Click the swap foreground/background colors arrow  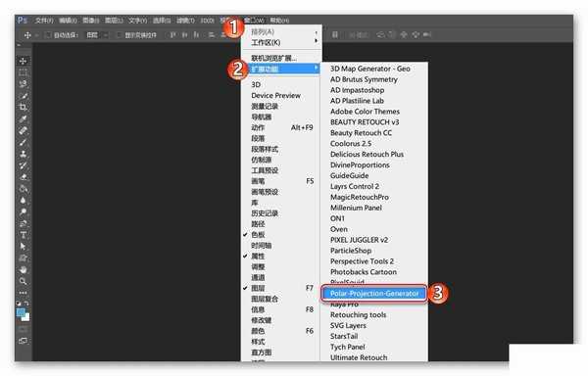click(x=26, y=303)
